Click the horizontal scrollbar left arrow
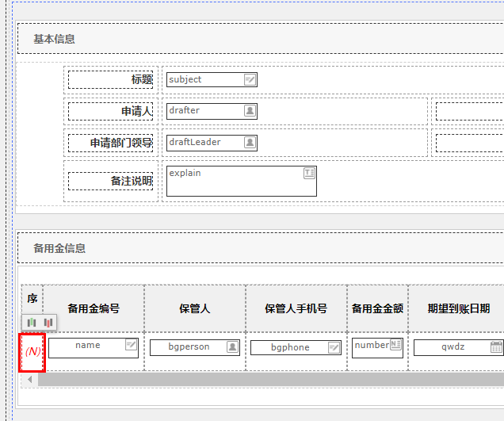The height and width of the screenshot is (421, 504). (30, 380)
